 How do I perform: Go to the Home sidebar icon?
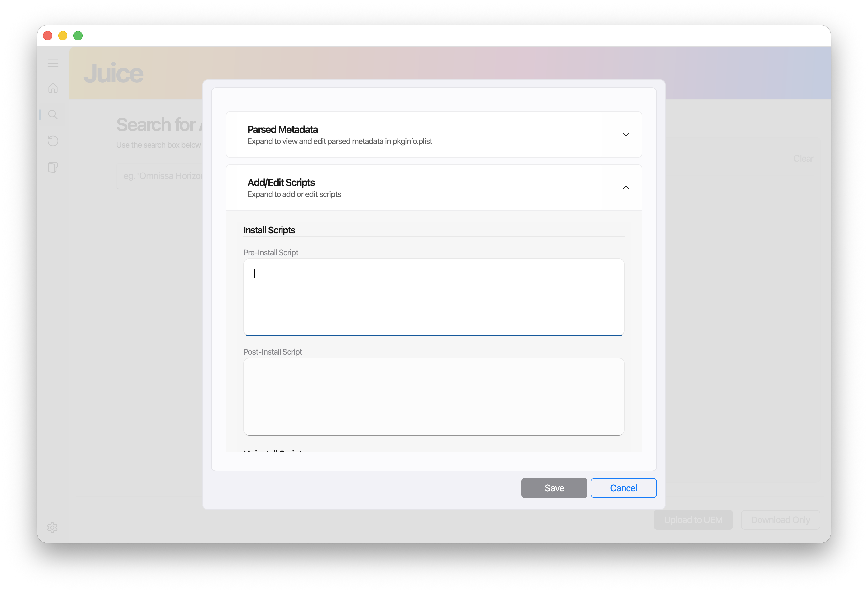coord(53,88)
